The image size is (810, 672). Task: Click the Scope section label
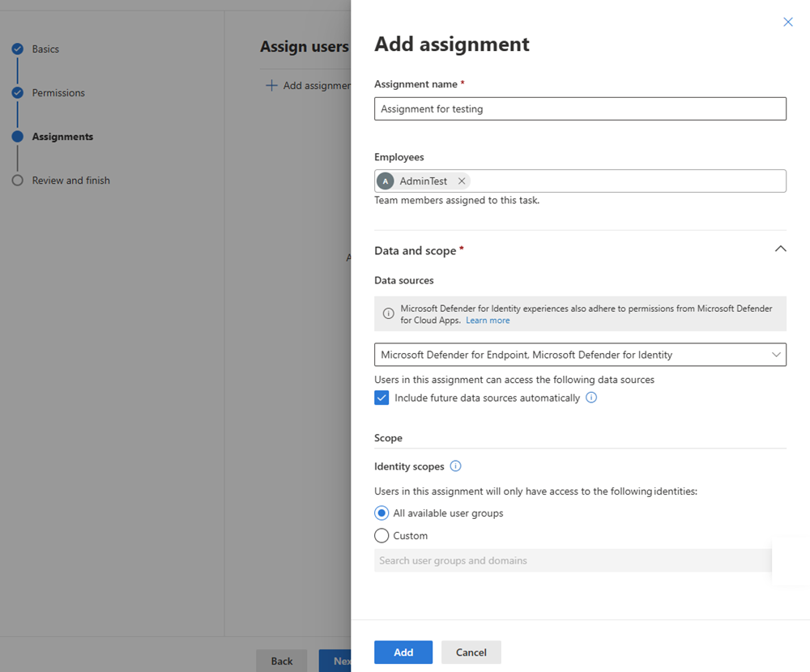(389, 438)
